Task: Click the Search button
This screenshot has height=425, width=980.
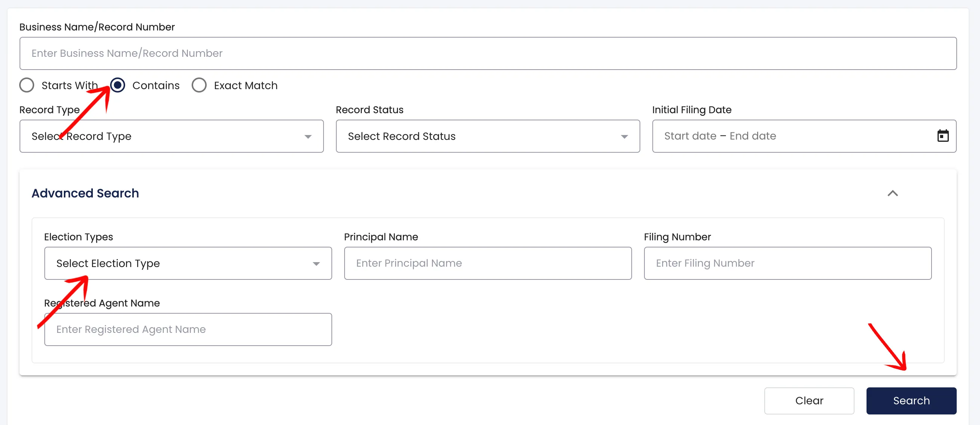Action: click(911, 401)
